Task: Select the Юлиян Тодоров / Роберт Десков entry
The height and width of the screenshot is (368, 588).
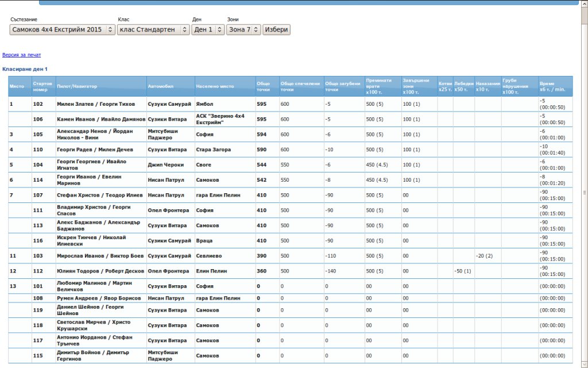Action: coord(100,271)
